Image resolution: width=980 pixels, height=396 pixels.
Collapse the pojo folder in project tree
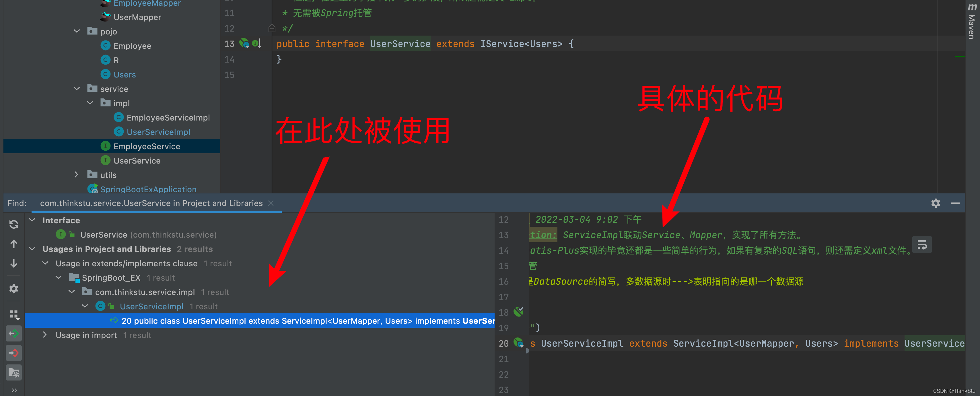click(77, 31)
